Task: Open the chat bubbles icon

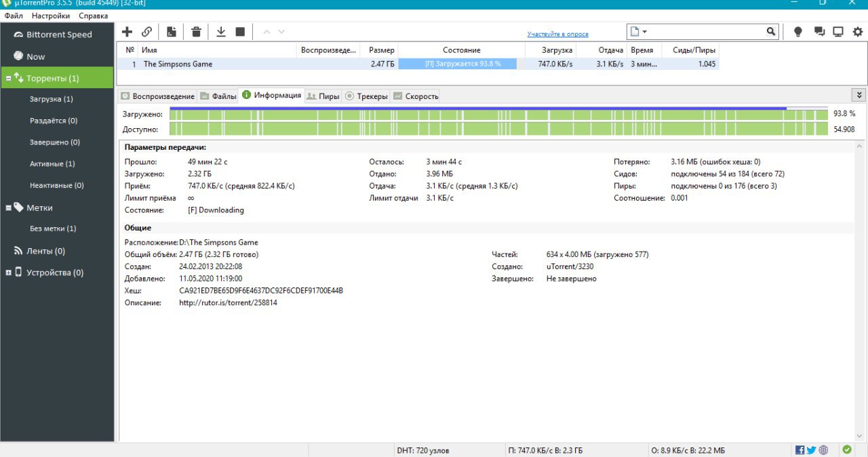Action: click(x=819, y=31)
